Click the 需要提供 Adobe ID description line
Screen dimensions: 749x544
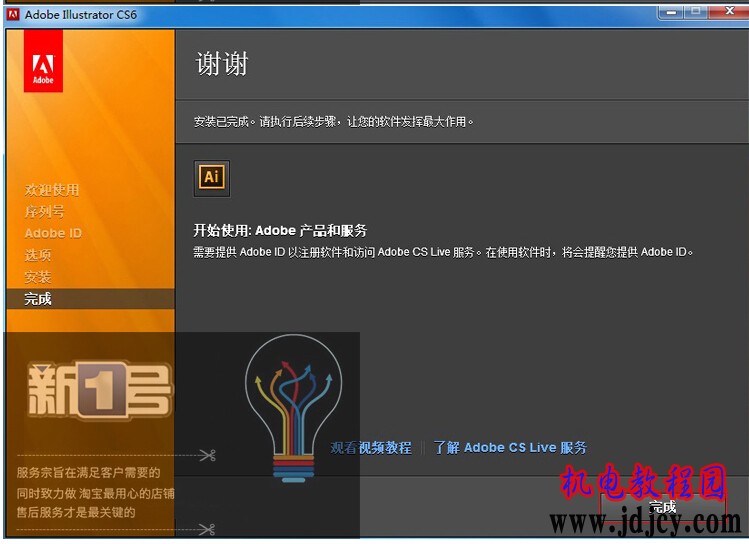[x=443, y=252]
